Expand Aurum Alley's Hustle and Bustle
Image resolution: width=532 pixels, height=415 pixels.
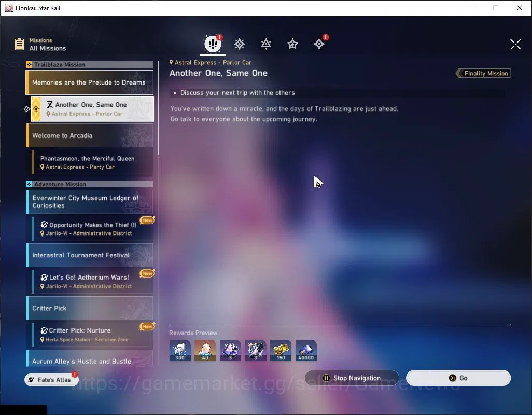[x=90, y=358]
